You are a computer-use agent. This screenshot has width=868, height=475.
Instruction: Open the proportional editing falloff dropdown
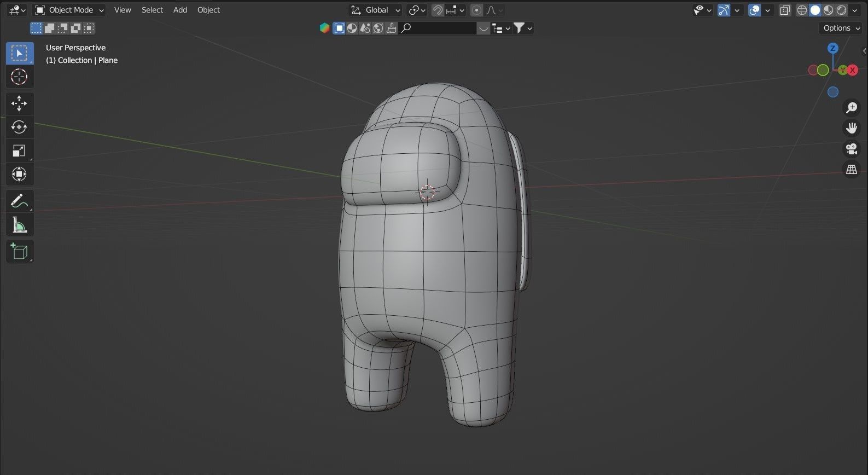pos(494,10)
